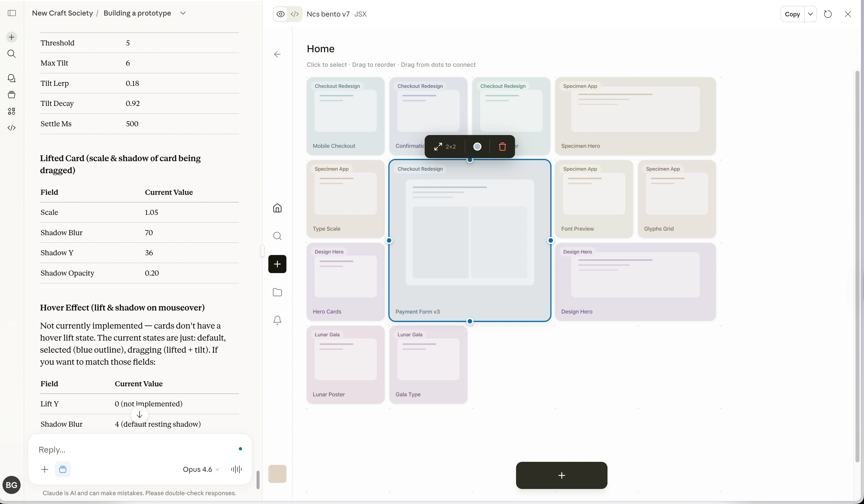
Task: Close the artifact panel
Action: 848,14
